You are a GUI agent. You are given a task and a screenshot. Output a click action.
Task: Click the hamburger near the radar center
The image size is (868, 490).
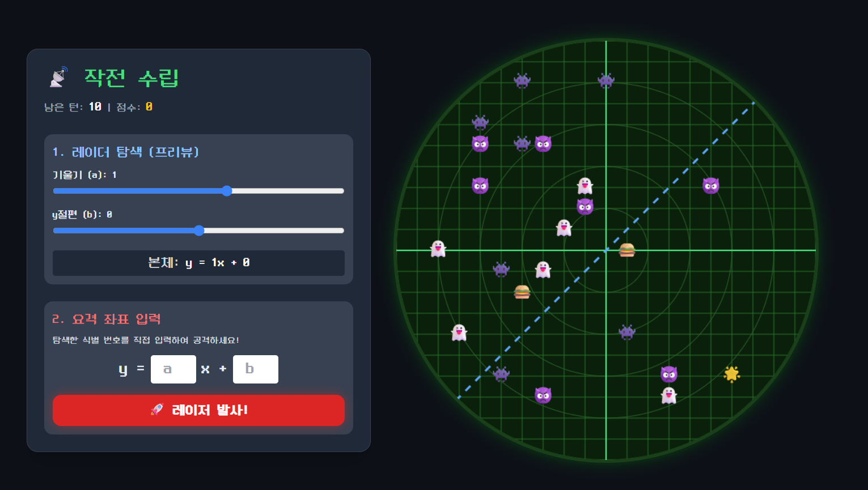pos(627,250)
